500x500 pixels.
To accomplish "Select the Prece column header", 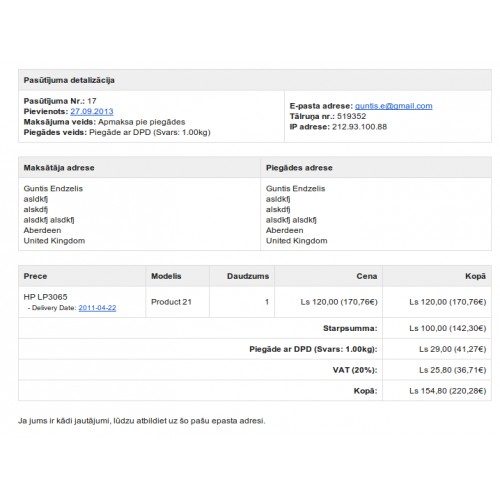I will [35, 276].
